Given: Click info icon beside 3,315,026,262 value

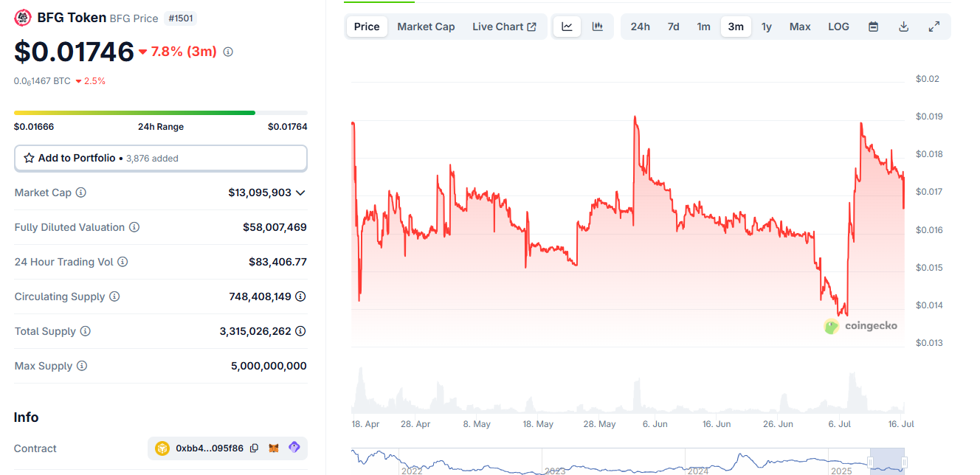Looking at the screenshot, I should [x=300, y=331].
